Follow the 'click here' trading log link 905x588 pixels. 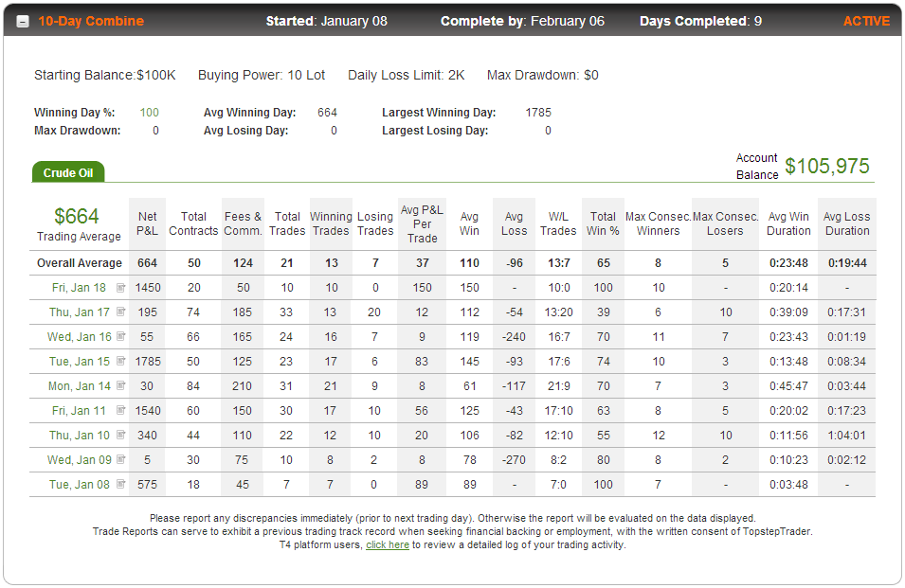[388, 544]
